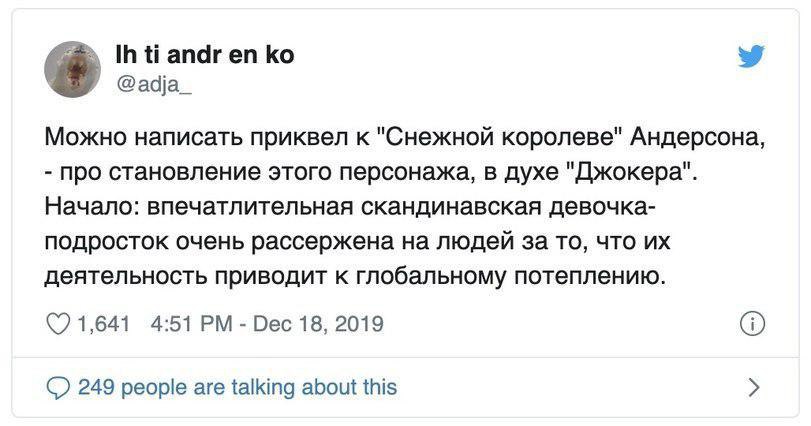Open the author's profile avatar
Viewport: 811px width, 426px height.
tap(72, 70)
